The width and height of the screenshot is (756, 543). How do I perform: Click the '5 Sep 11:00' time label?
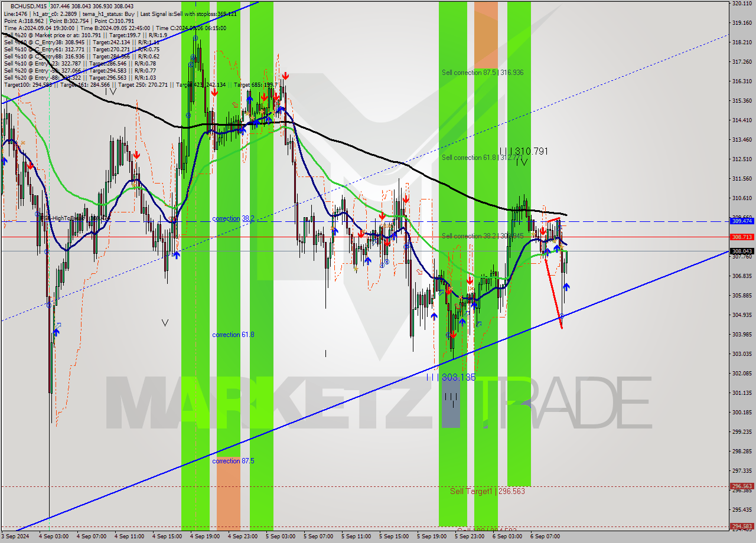[x=357, y=537]
